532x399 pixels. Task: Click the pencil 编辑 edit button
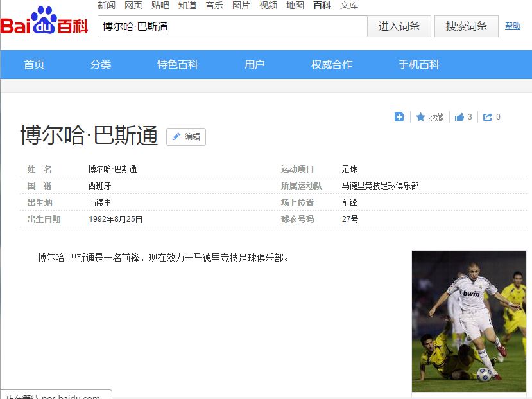point(186,137)
